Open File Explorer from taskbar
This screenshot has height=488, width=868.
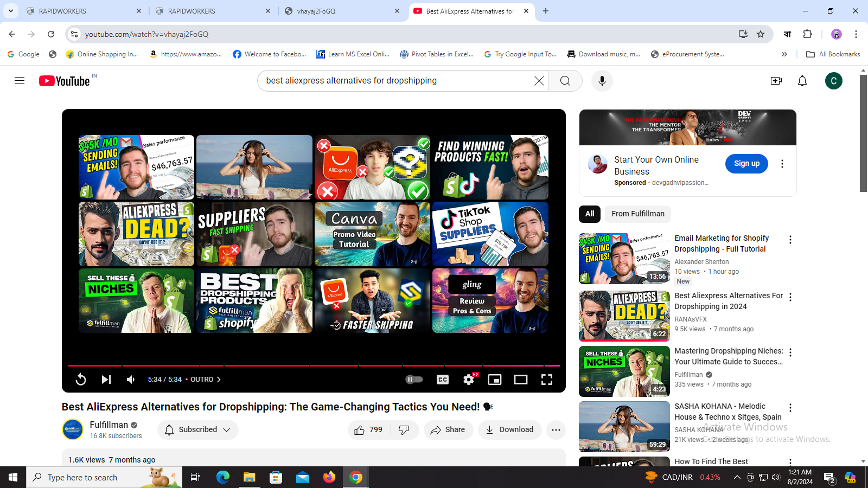249,477
